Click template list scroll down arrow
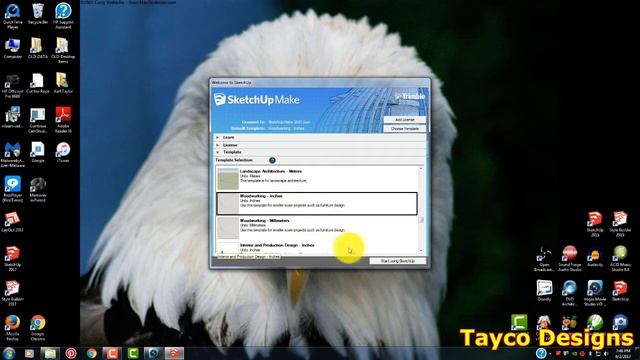 point(421,251)
